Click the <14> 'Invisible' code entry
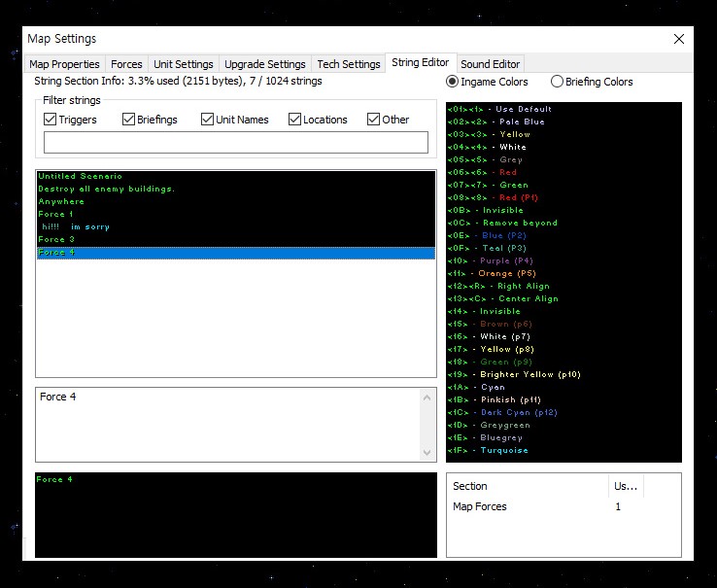 point(484,312)
